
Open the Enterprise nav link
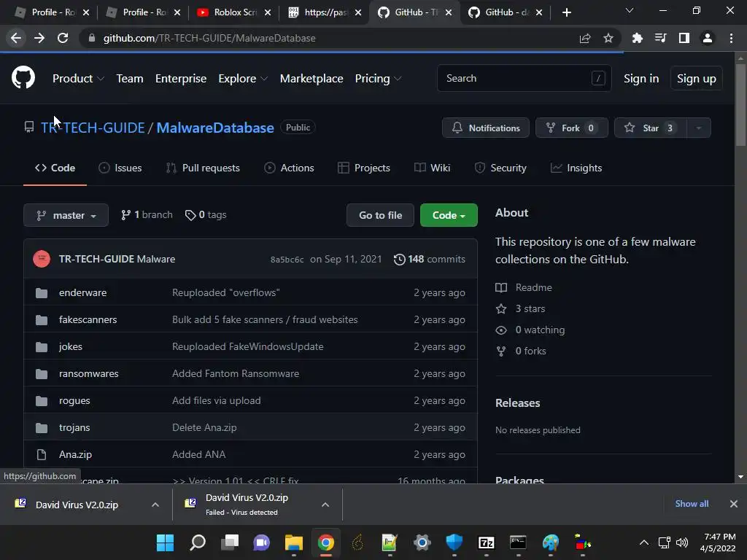pos(181,79)
